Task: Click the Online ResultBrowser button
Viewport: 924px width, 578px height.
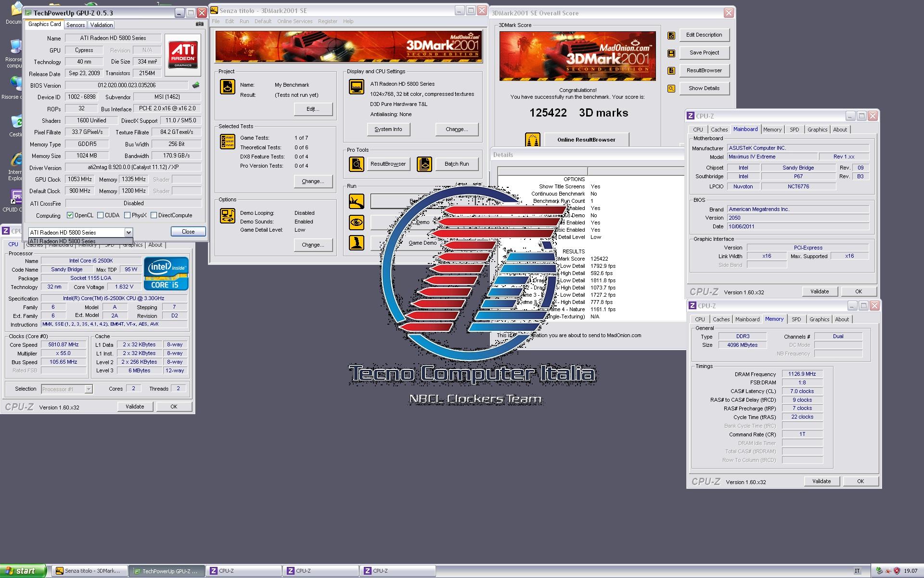Action: coord(586,140)
